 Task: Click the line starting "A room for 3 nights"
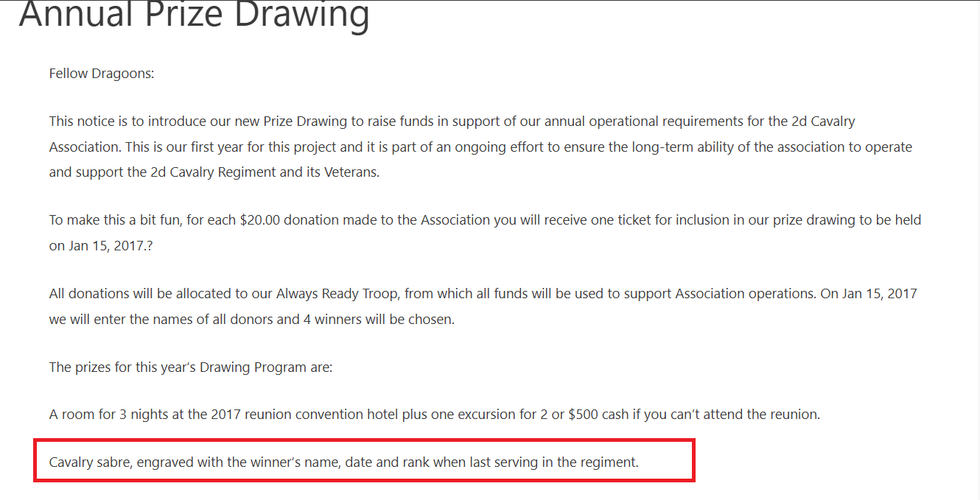434,414
